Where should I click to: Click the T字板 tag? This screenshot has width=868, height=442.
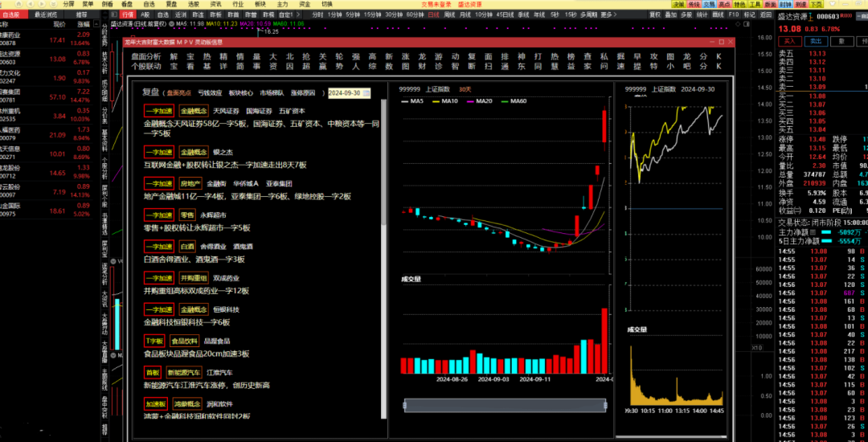coord(154,341)
